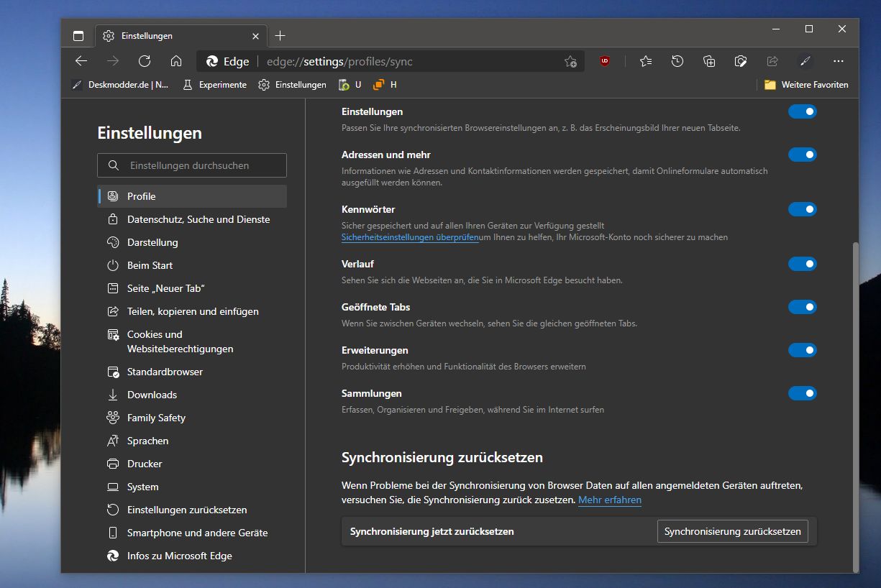This screenshot has height=588, width=881.
Task: Click the Einstellungen durchsuchen search field
Action: pyautogui.click(x=192, y=165)
